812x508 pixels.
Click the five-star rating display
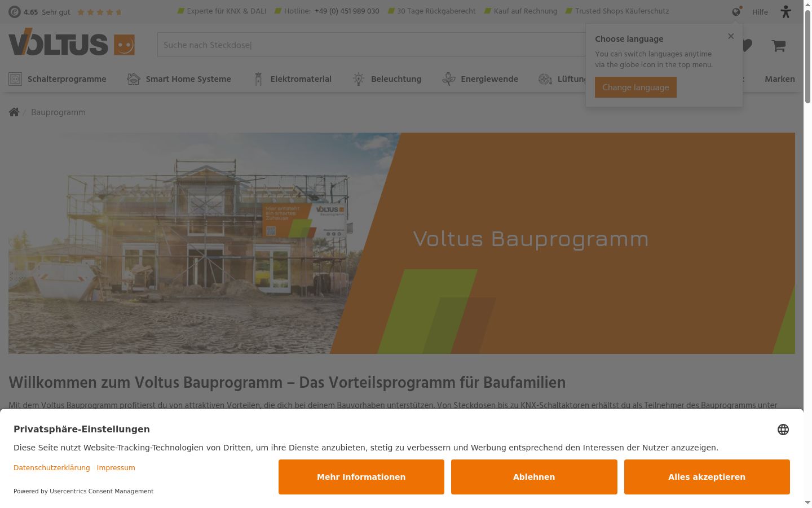point(99,12)
